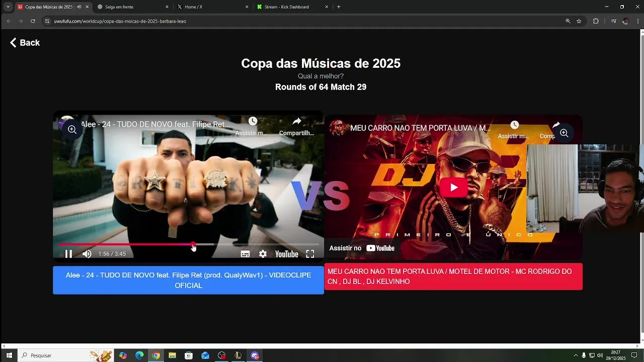Play the MEU CARRO NAO TEM PORTA LUVA video
Image resolution: width=644 pixels, height=362 pixels.
[x=453, y=188]
